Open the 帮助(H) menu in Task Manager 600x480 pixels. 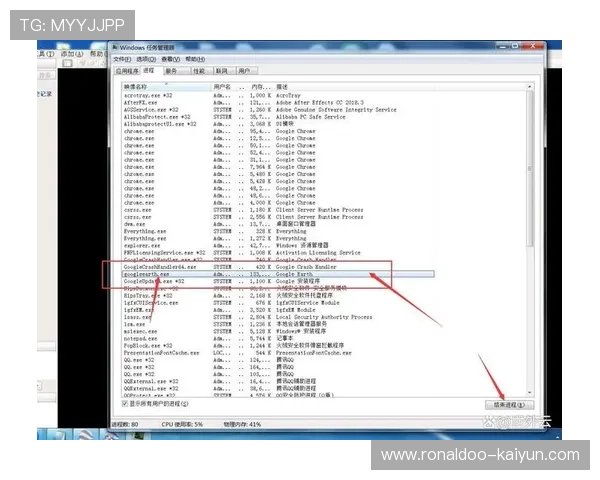pyautogui.click(x=195, y=59)
